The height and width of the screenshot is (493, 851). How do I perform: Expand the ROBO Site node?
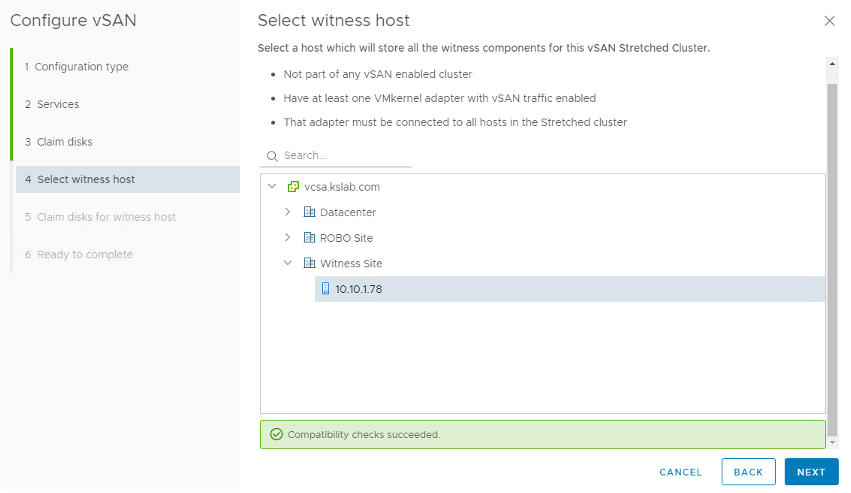(x=288, y=238)
